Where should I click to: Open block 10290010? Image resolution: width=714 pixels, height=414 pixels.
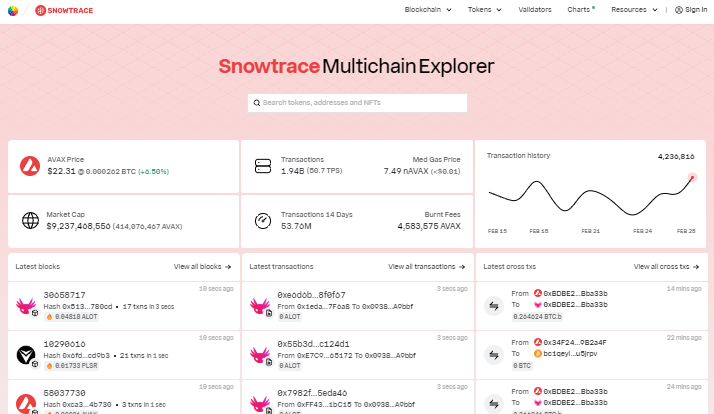65,344
